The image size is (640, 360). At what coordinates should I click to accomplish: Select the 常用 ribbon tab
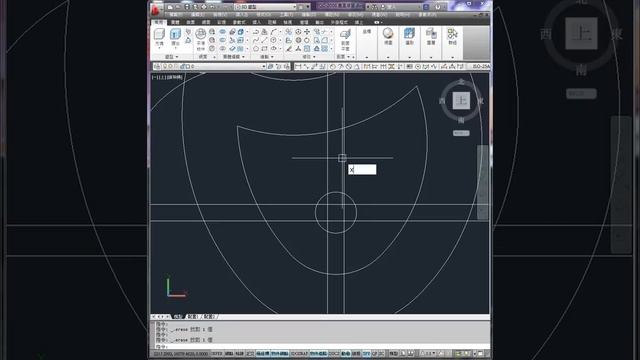158,22
